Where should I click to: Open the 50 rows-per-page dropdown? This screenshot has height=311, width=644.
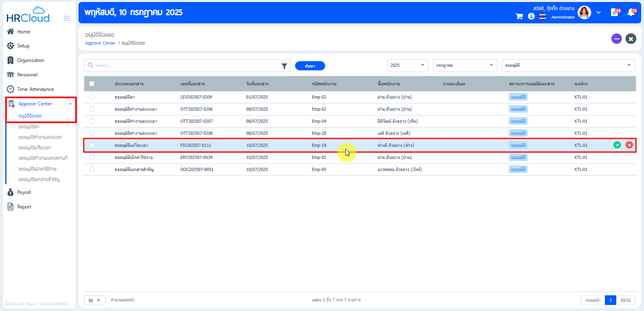click(x=94, y=300)
